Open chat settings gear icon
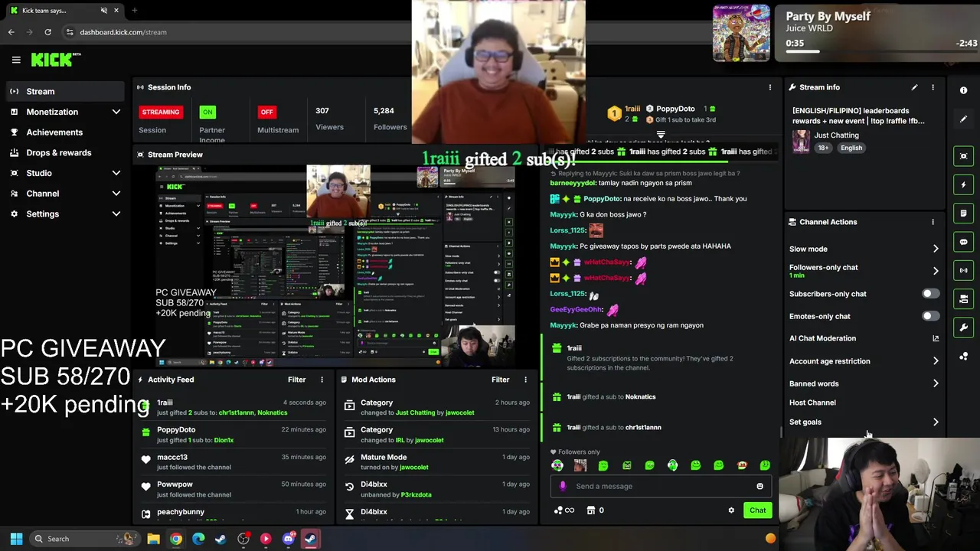 coord(731,510)
